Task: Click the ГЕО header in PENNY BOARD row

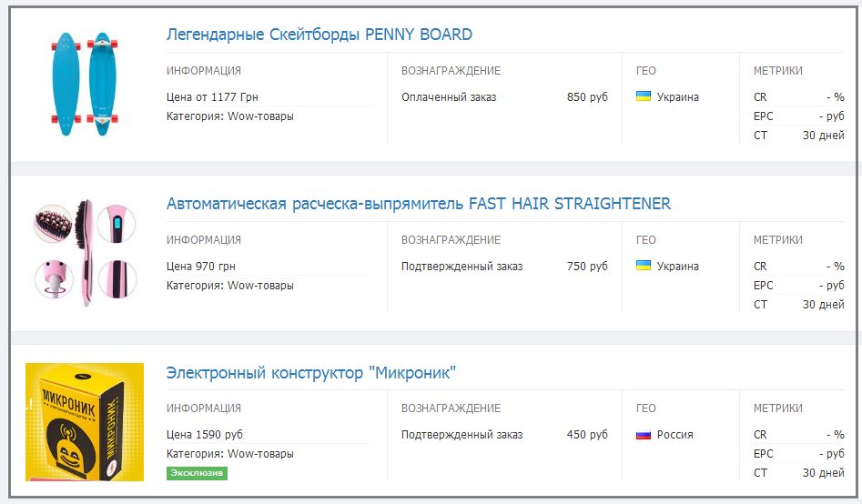Action: [646, 71]
